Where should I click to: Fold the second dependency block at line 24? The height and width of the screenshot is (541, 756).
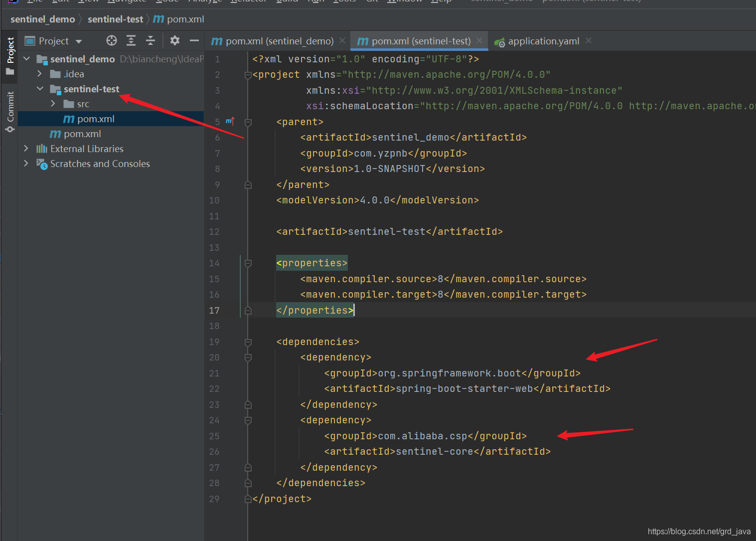point(248,420)
